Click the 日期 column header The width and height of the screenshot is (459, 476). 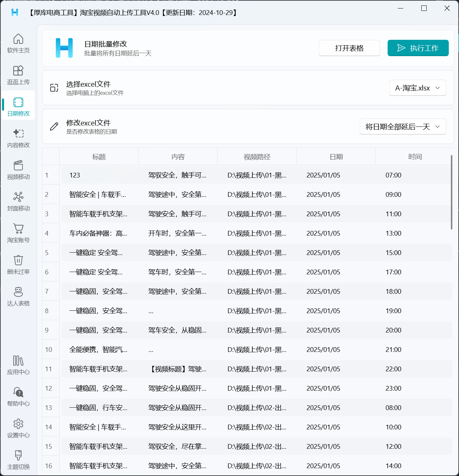click(336, 157)
